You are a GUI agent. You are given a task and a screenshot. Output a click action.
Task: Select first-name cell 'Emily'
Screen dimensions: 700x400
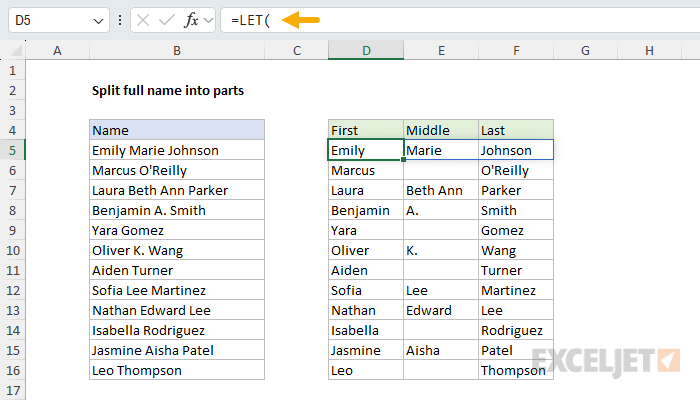[x=366, y=150]
